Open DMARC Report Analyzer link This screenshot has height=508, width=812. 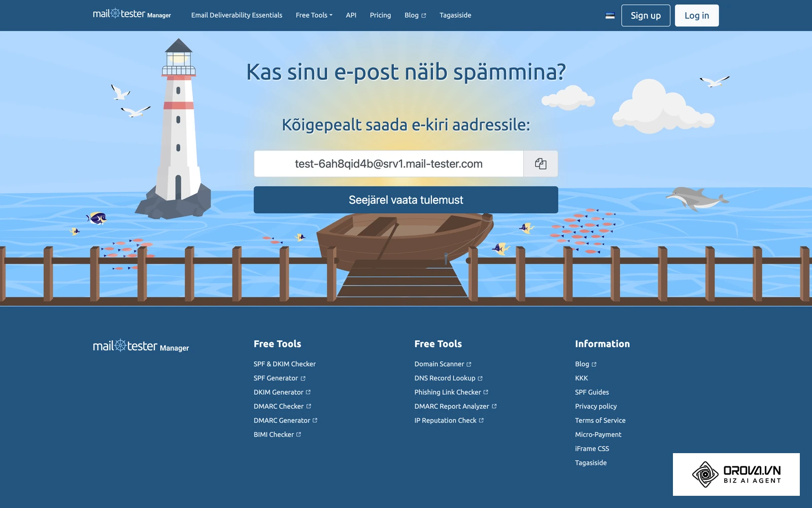coord(455,406)
